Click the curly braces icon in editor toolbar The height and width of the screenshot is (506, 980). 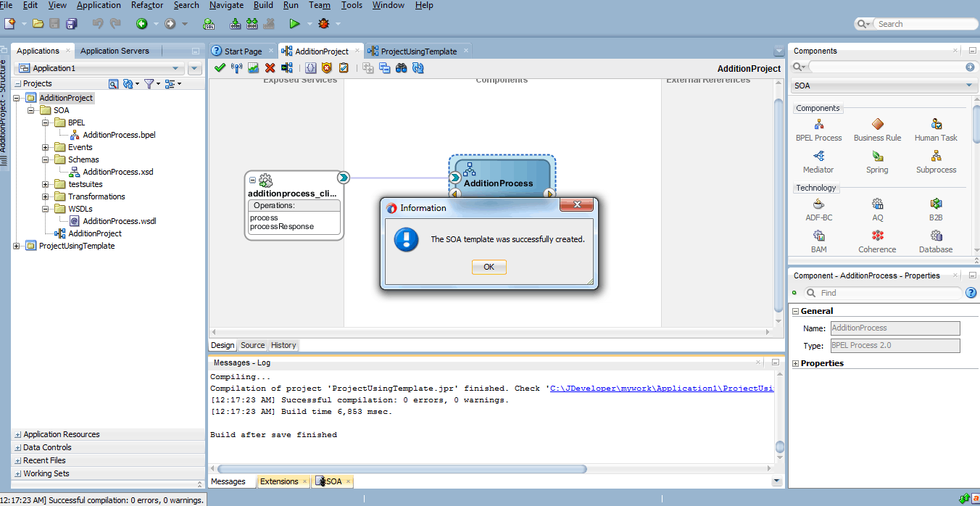(x=310, y=67)
